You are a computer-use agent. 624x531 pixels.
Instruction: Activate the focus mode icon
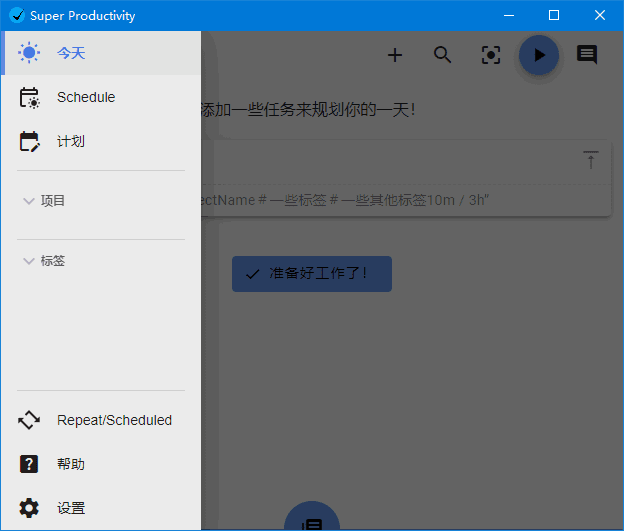pyautogui.click(x=491, y=55)
